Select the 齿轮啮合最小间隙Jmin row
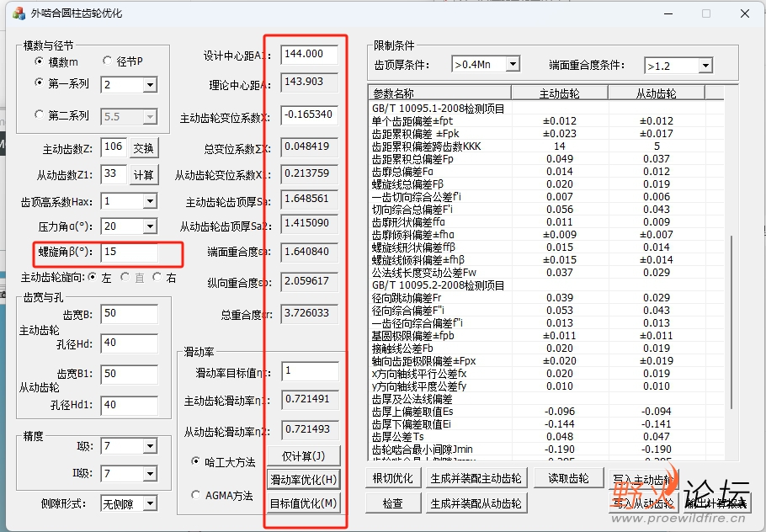The image size is (766, 532). coord(546,449)
